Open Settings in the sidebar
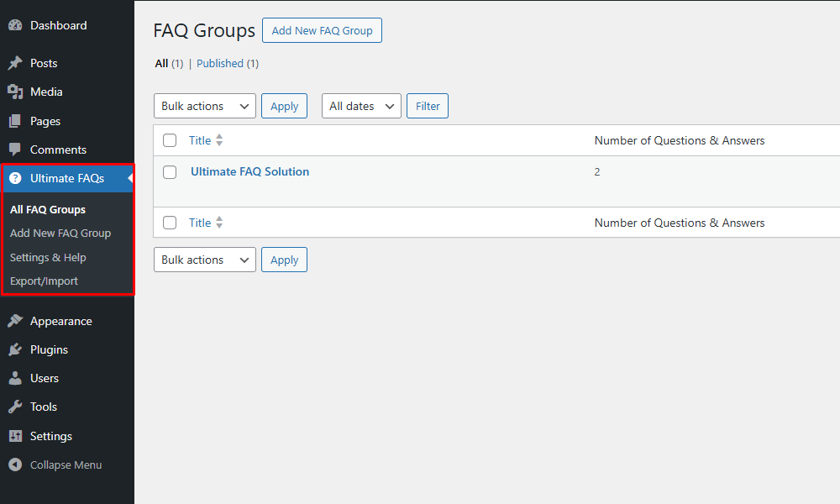This screenshot has width=840, height=504. click(x=51, y=436)
